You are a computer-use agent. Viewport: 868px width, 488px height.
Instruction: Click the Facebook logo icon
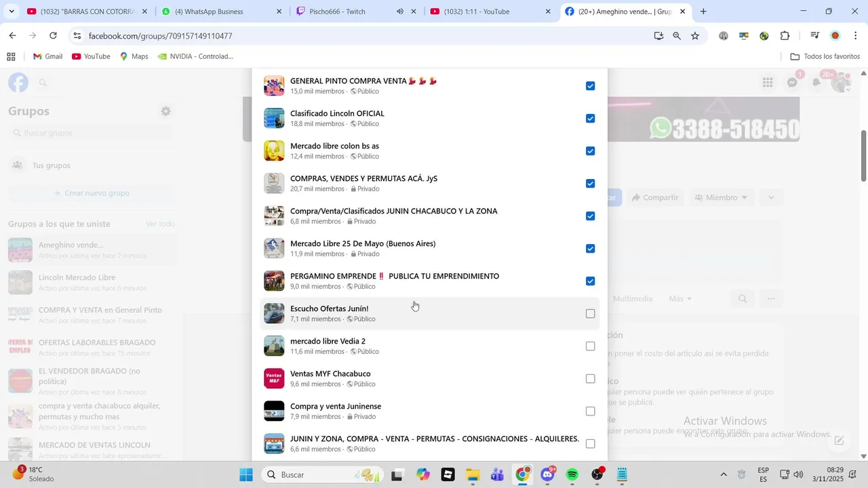coord(18,83)
